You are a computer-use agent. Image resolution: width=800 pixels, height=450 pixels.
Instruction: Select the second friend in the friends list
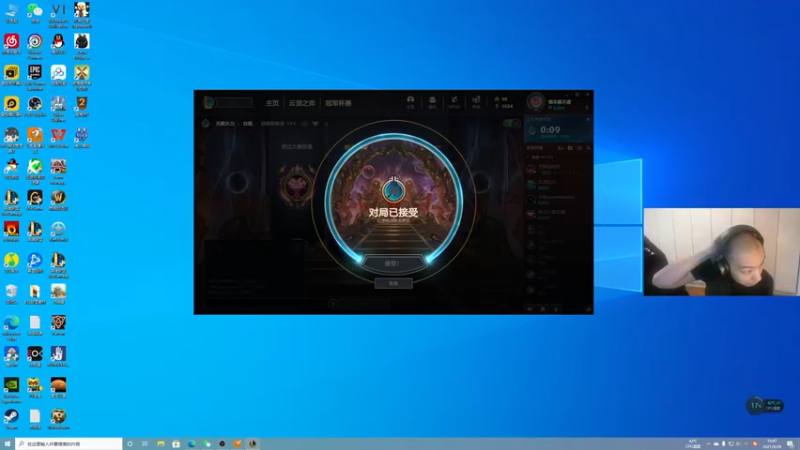tap(558, 184)
